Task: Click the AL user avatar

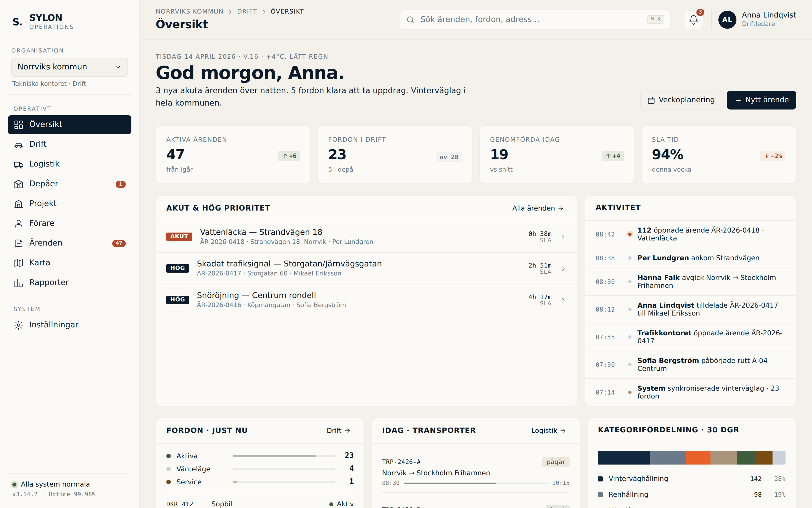Action: coord(727,20)
